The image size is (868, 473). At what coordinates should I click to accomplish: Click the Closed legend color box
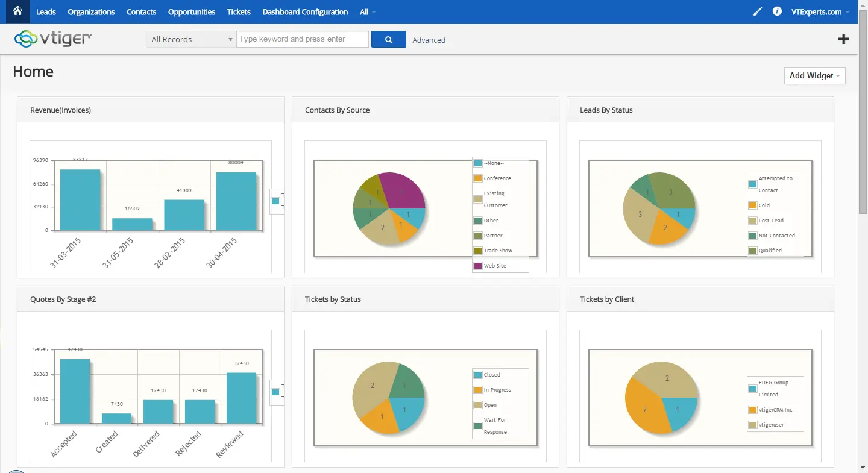(x=478, y=375)
